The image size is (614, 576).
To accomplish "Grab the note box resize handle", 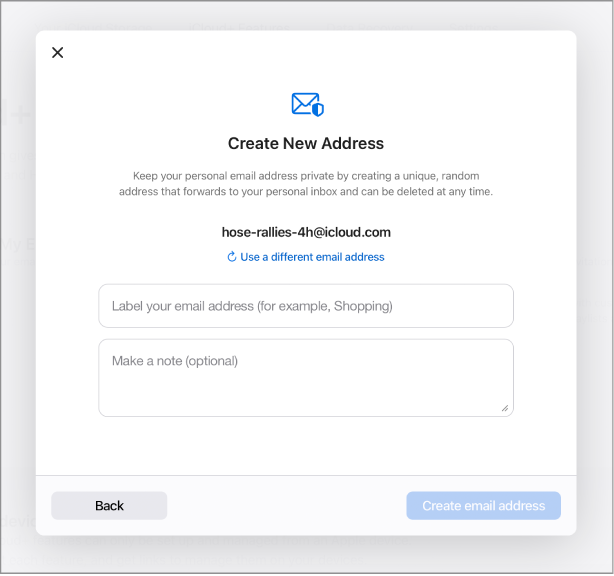I will click(505, 408).
